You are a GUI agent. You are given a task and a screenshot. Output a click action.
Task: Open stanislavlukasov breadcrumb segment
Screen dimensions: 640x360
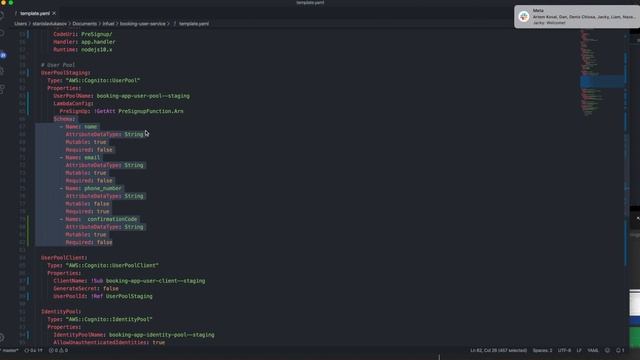[49, 24]
